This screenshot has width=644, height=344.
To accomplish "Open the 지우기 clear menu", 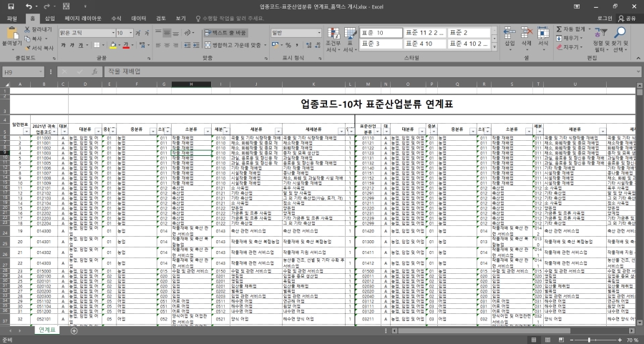I will coord(570,47).
